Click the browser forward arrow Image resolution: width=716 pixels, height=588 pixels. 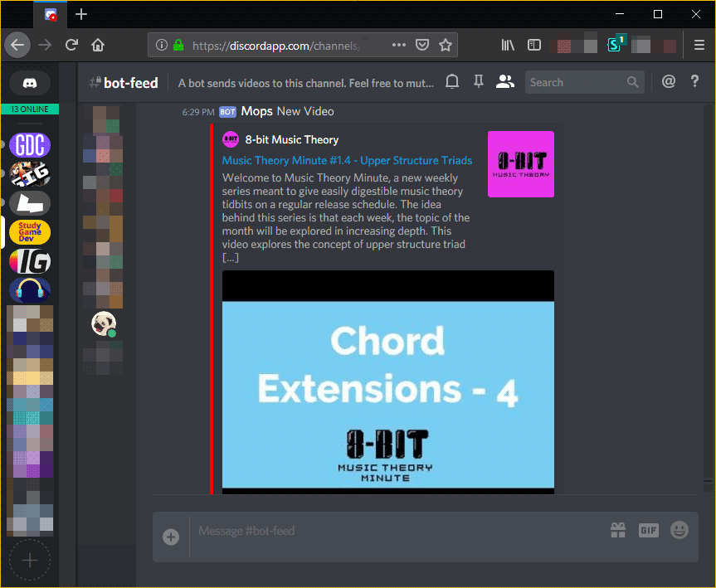(x=45, y=45)
